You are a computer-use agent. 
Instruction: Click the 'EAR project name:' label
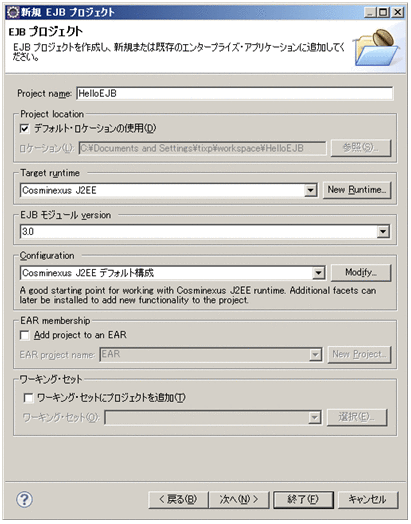click(x=57, y=355)
